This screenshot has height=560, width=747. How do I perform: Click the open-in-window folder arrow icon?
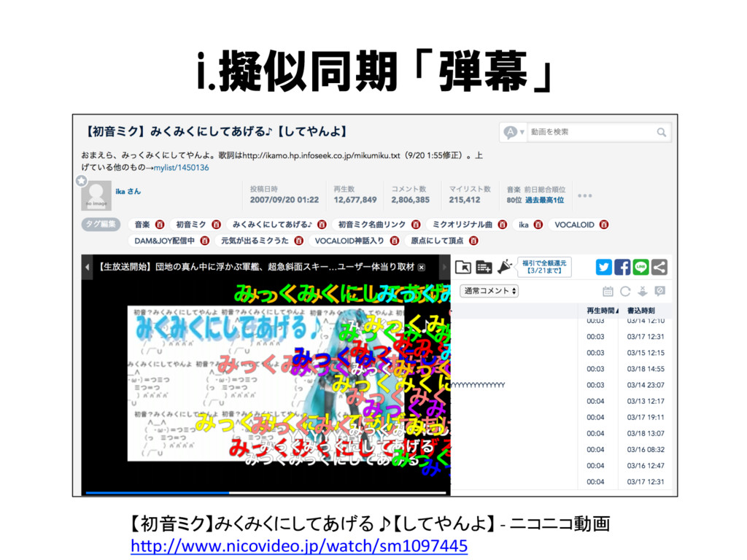(463, 267)
